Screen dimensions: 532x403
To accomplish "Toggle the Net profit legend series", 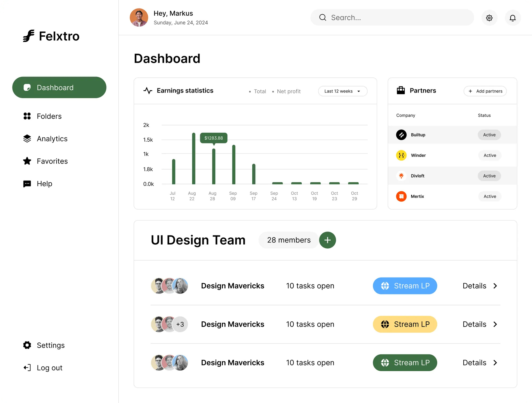I will (x=286, y=91).
